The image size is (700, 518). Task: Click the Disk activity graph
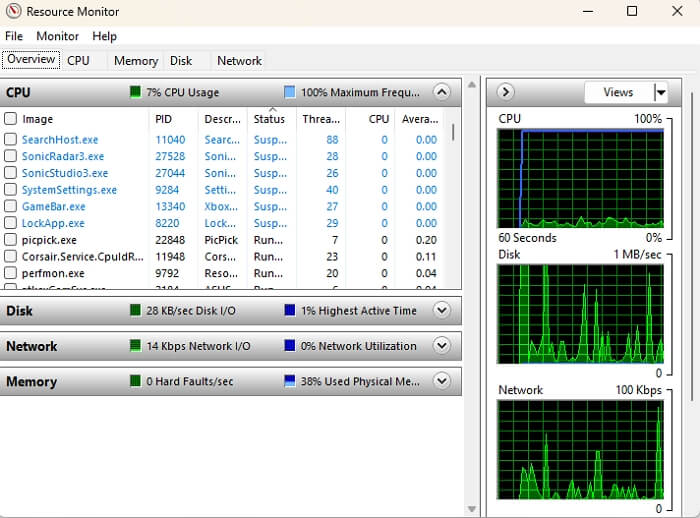580,314
